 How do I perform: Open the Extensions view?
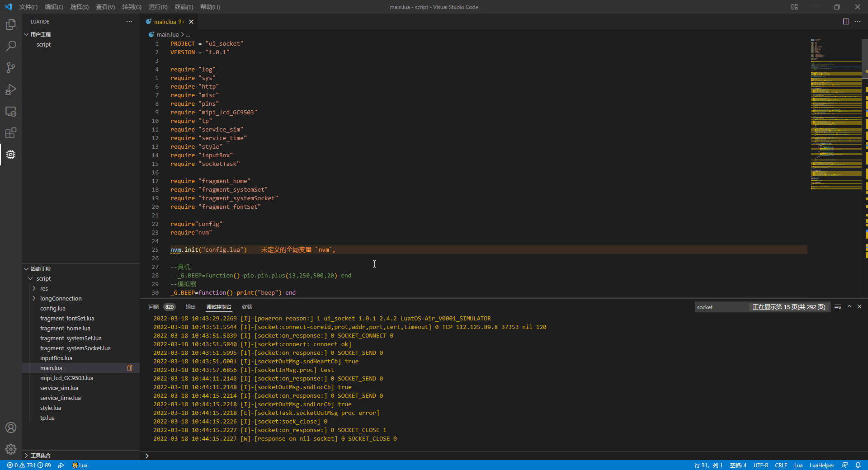click(11, 133)
